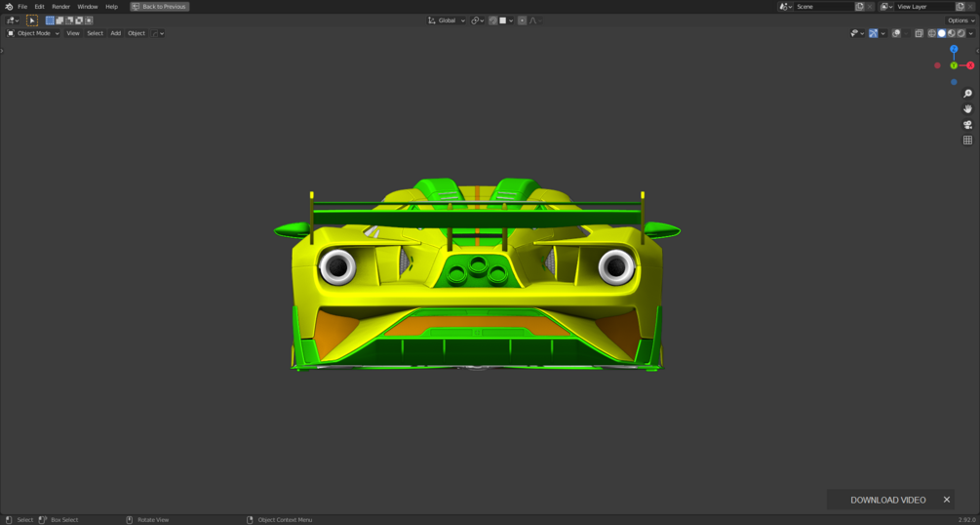Click the yellow sports car model
Screen dimensions: 980x525
tap(477, 275)
